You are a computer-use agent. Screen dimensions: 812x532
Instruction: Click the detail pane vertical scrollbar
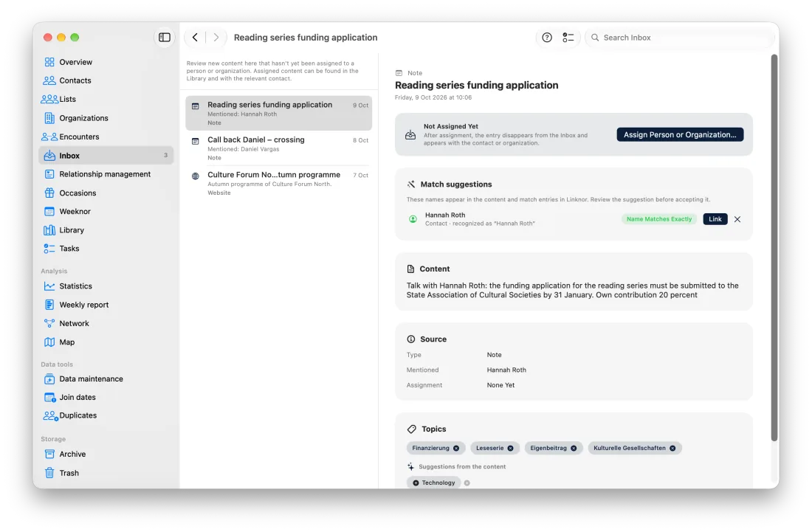point(774,247)
